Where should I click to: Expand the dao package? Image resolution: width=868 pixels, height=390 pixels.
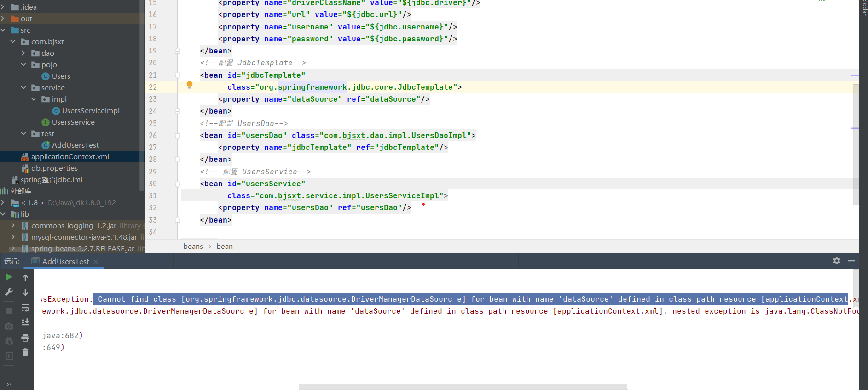(x=23, y=53)
